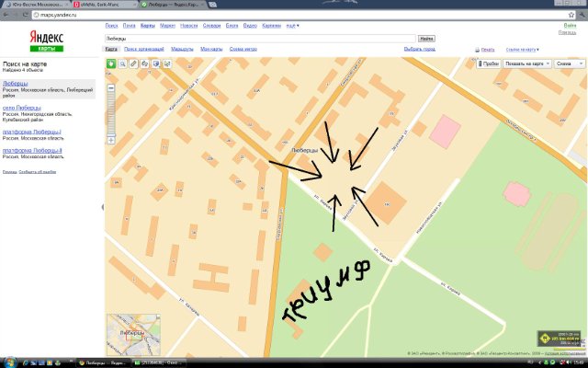Toggle the Пробки traffic layer
Image resolution: width=588 pixels, height=368 pixels.
(488, 63)
